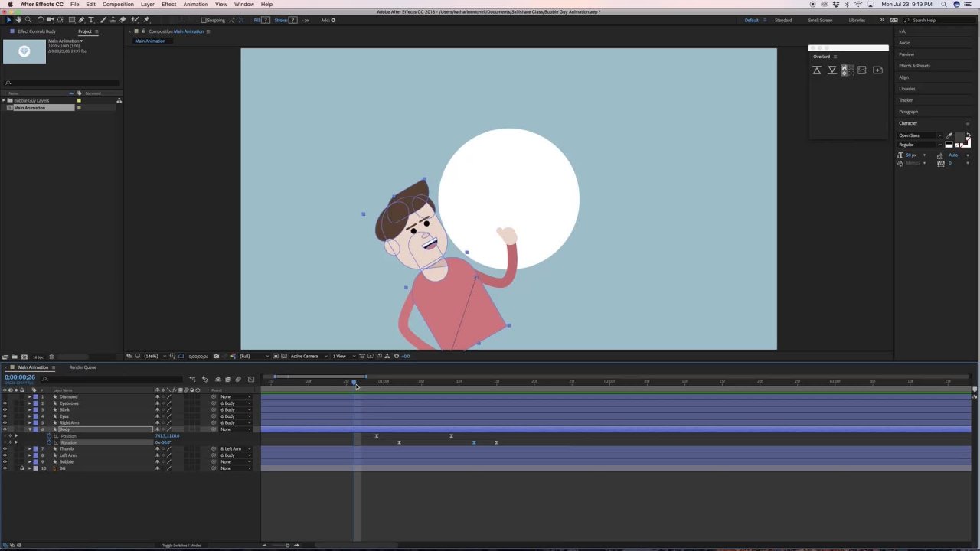The image size is (980, 551).
Task: Select the Zoom magnifier tool
Action: 28,20
